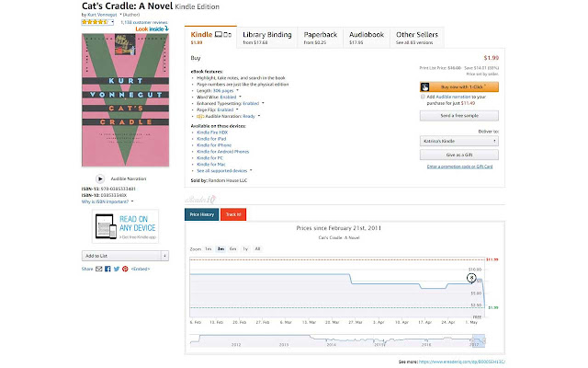Click the star rating icons
Screen dimensions: 588x368
pos(92,20)
